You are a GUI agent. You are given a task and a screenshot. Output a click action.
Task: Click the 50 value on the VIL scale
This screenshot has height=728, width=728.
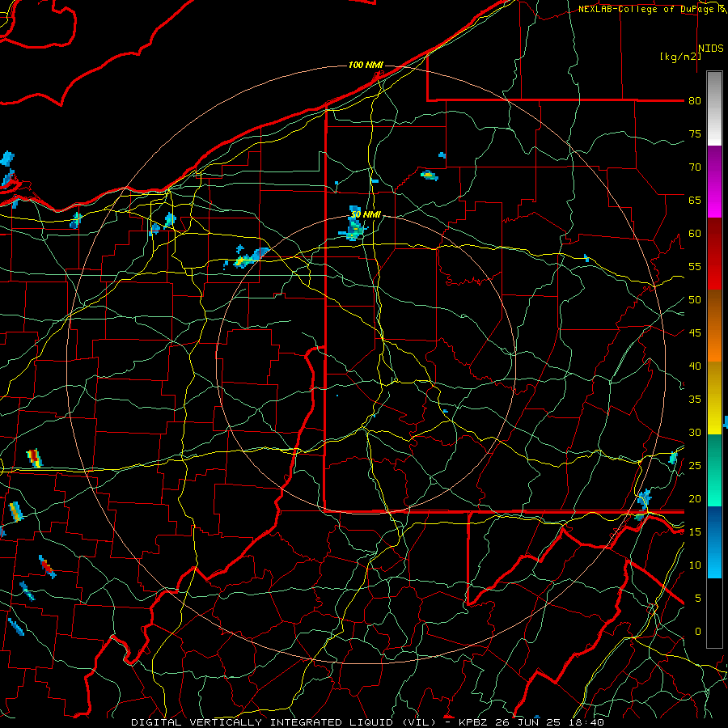pos(695,300)
